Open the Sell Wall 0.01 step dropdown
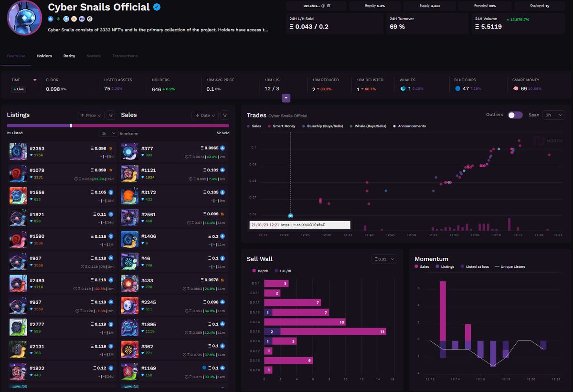Viewport: 573px width, 392px height. [x=384, y=259]
